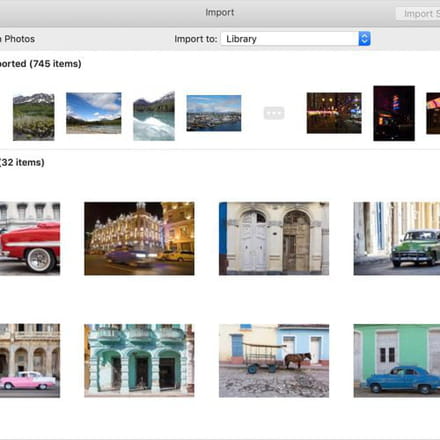
Task: Select the illuminated building night photo
Action: 139,239
